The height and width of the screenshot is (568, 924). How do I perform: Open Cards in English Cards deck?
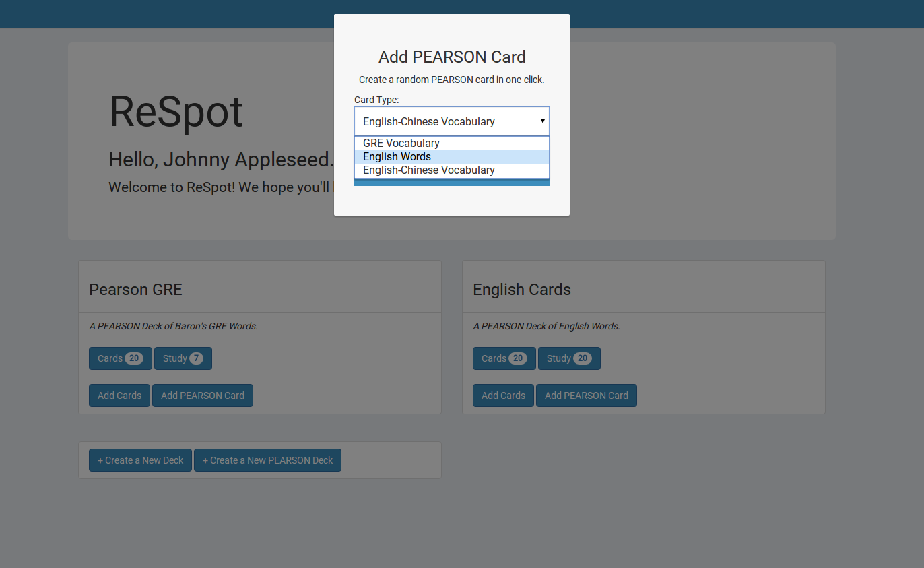pyautogui.click(x=504, y=358)
